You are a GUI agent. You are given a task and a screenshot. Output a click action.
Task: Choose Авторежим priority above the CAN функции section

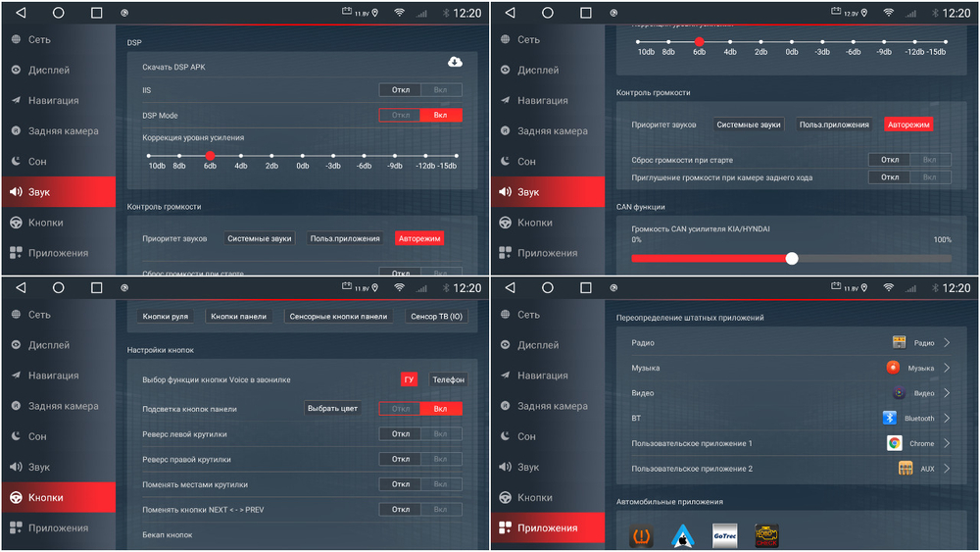908,125
